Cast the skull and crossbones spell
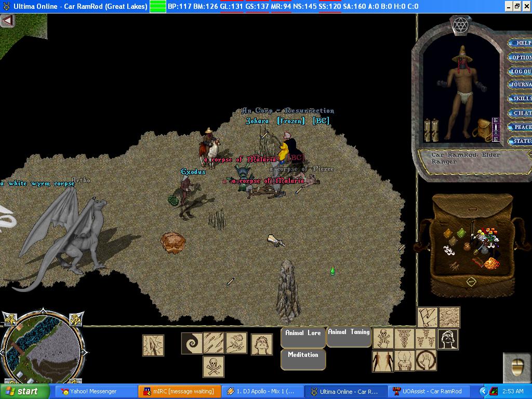532x399 pixels. pos(214,366)
